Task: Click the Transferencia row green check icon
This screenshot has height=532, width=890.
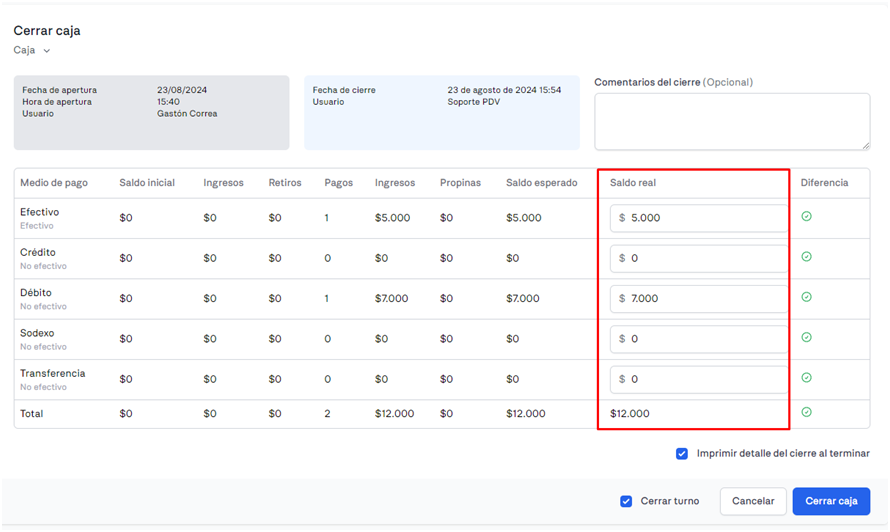Action: 806,378
